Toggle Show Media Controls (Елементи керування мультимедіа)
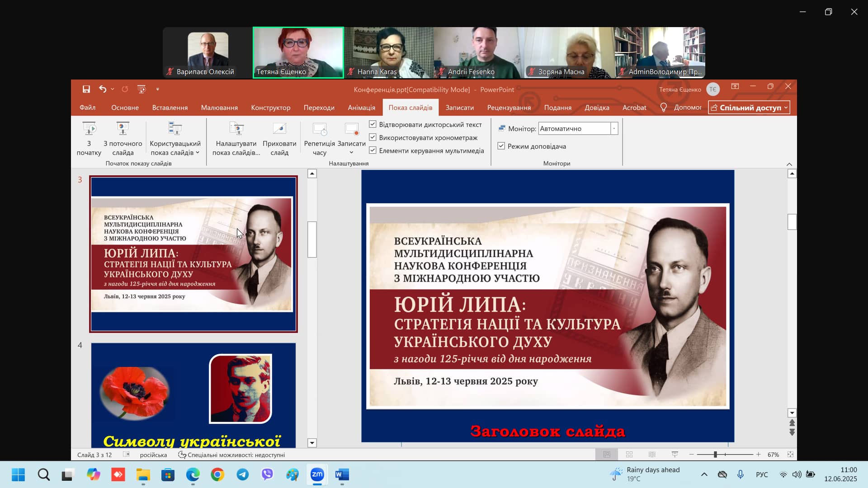The image size is (868, 488). pos(373,150)
